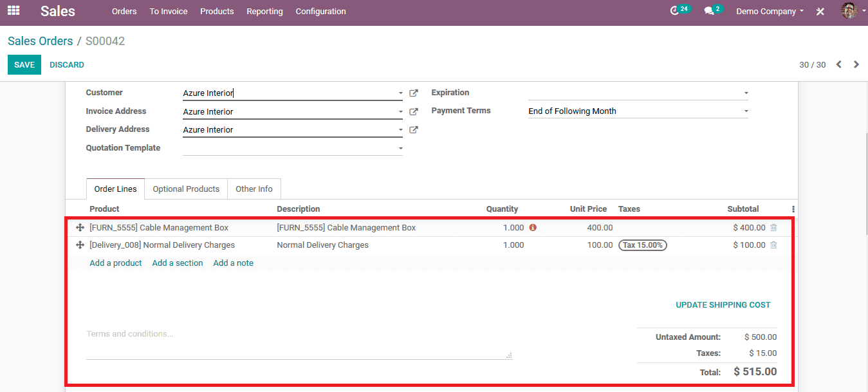Click Add a product link
The height and width of the screenshot is (392, 868).
pyautogui.click(x=116, y=263)
